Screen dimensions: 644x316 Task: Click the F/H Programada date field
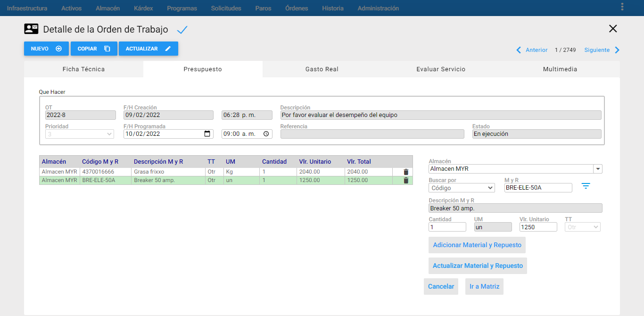click(x=168, y=134)
